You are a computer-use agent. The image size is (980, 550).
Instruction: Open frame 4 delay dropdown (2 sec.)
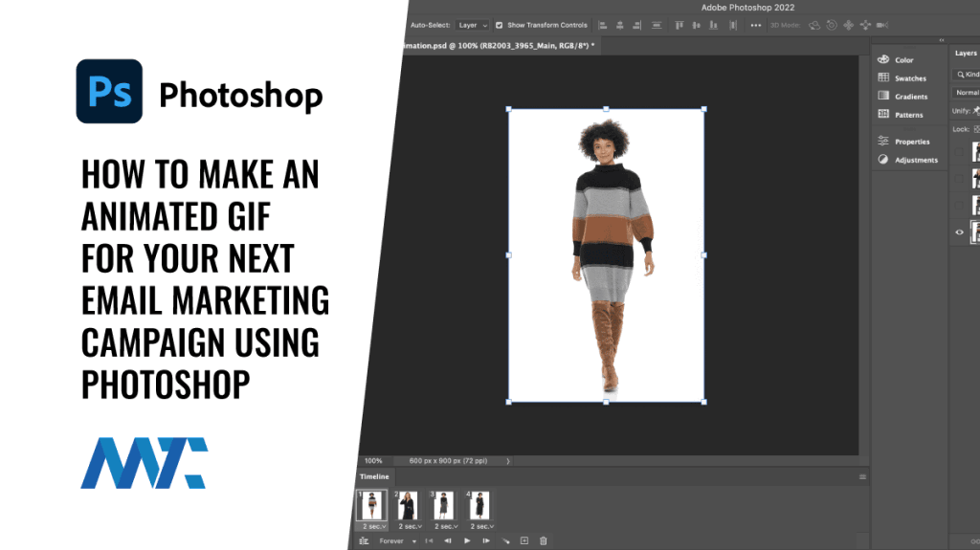pyautogui.click(x=482, y=527)
